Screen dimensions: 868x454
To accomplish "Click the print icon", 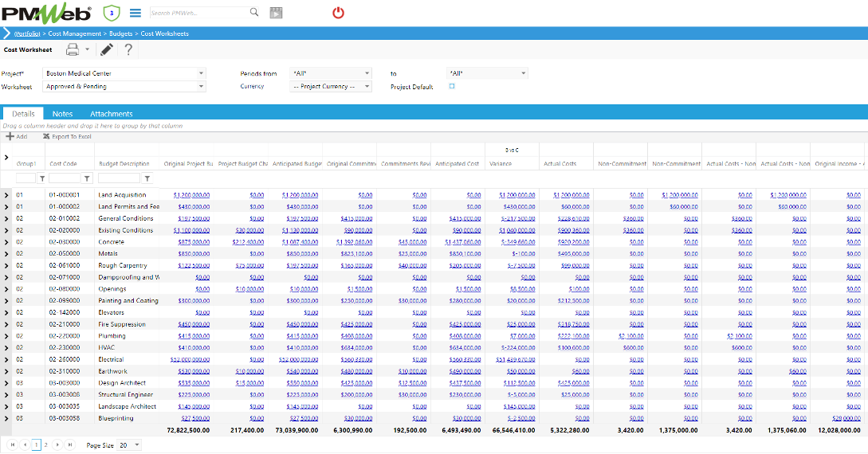I will click(x=73, y=49).
